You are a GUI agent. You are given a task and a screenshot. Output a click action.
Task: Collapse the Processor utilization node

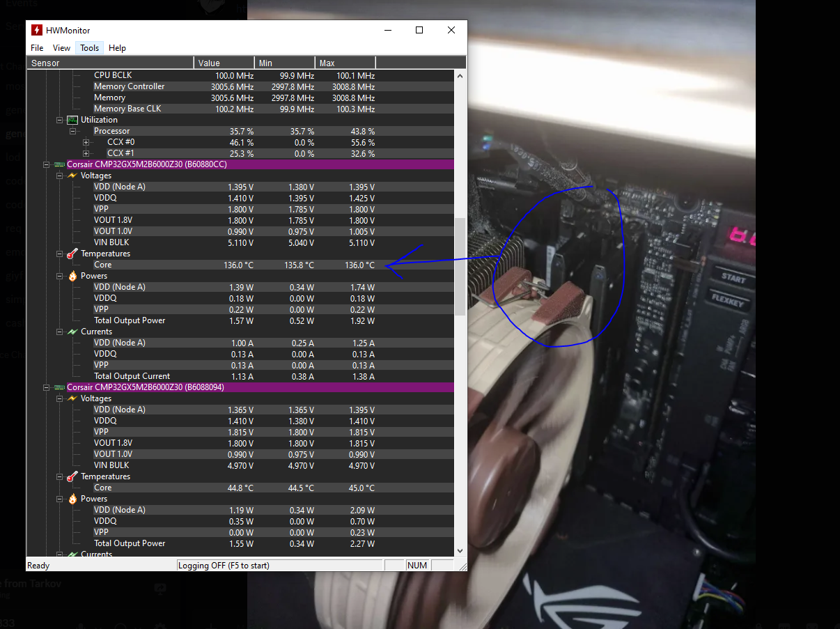coord(73,131)
